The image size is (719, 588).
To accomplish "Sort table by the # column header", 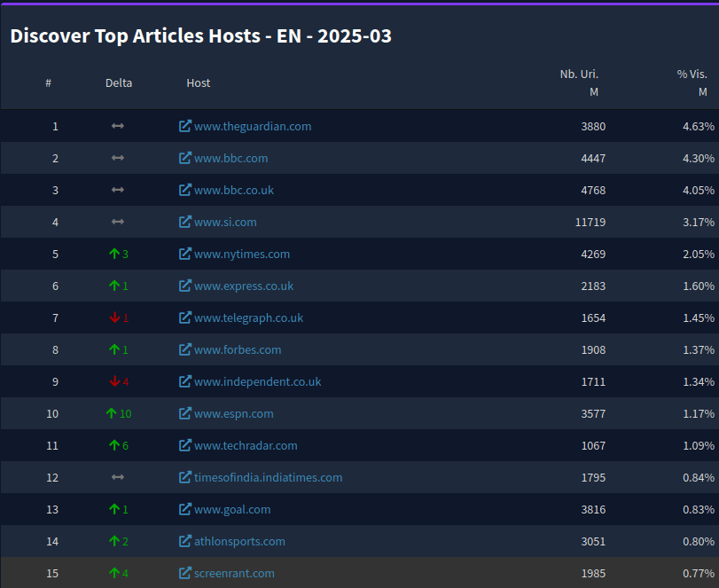I will 48,83.
